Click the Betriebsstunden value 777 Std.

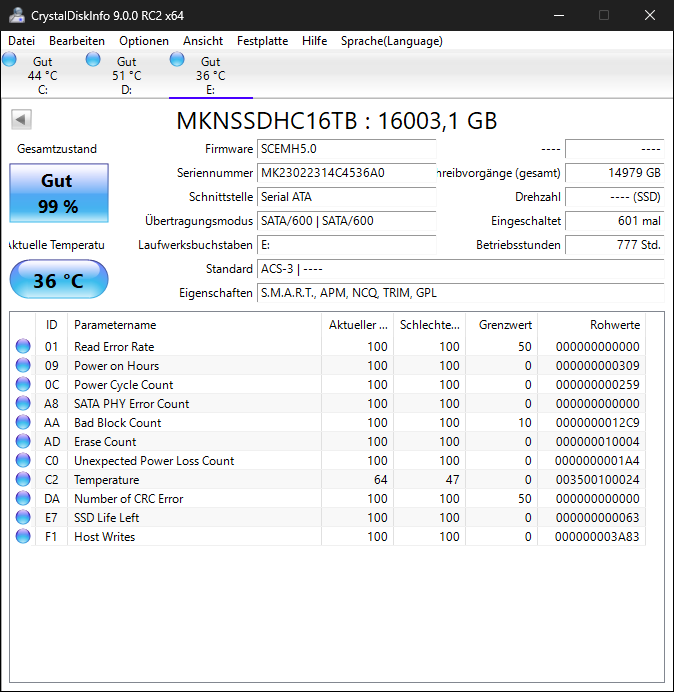coord(614,245)
